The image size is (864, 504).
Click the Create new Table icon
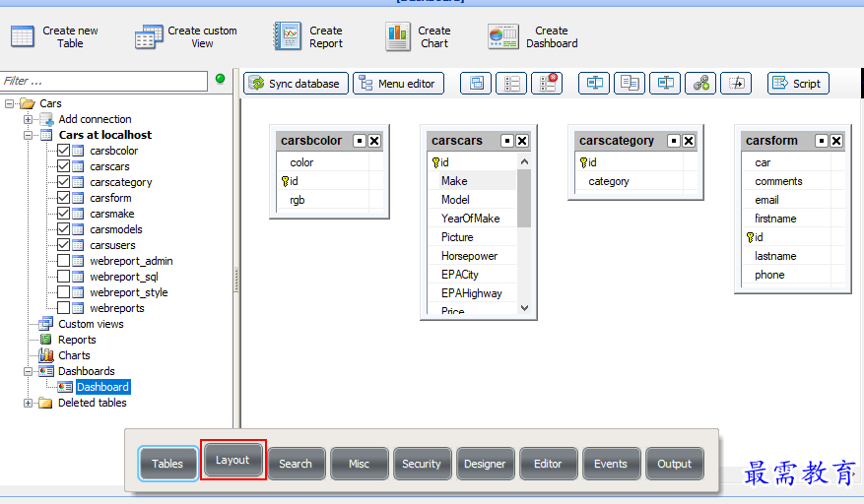coord(23,36)
